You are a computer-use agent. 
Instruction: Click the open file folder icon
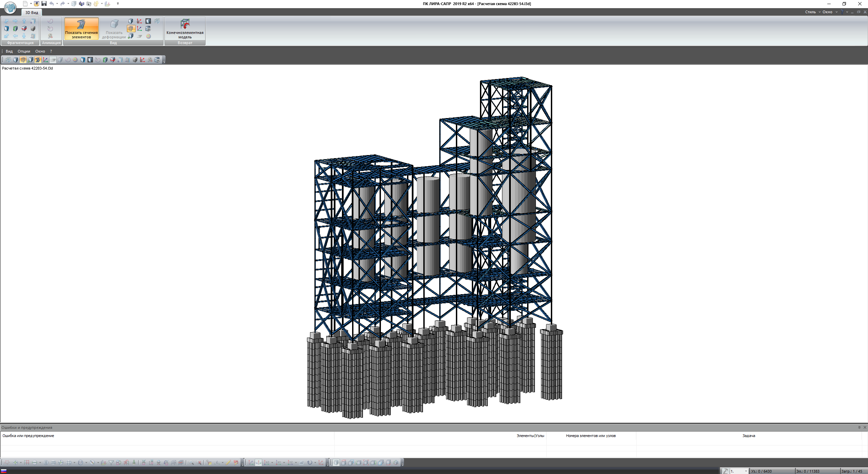click(36, 4)
